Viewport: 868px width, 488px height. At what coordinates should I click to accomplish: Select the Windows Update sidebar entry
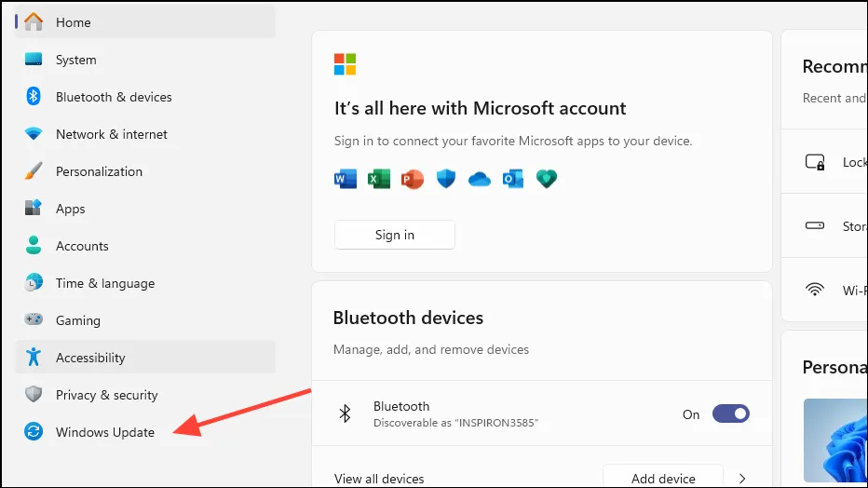(x=145, y=432)
